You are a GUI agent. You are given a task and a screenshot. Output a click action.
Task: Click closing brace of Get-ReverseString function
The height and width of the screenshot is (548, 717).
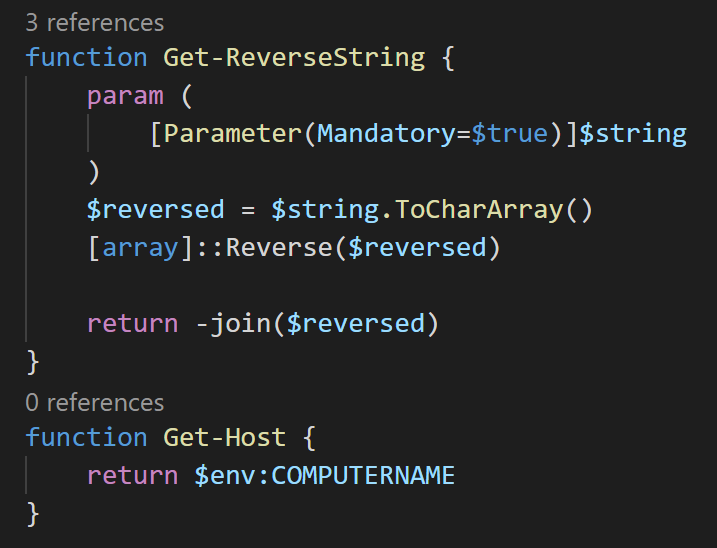click(33, 363)
